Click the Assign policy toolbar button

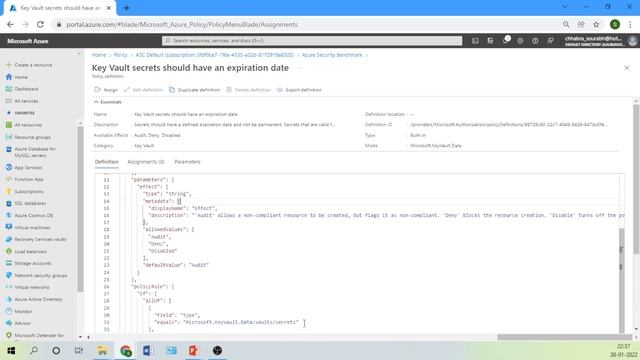(106, 90)
